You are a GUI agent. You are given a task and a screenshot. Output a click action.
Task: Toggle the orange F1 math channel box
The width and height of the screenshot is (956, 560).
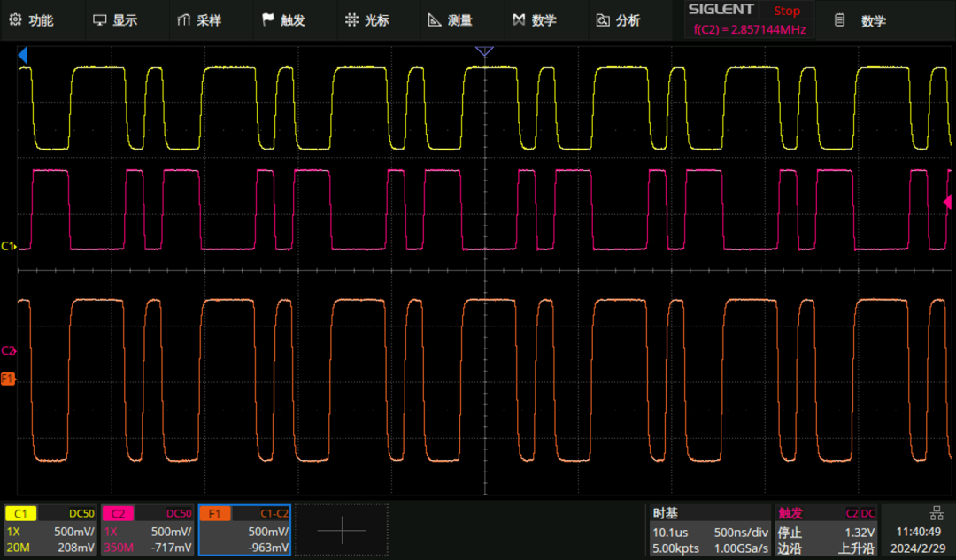244,530
